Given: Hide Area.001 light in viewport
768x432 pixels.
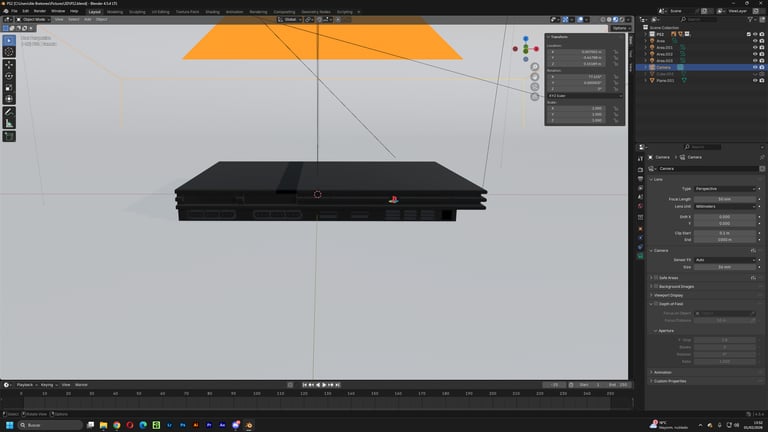Looking at the screenshot, I should pos(755,48).
